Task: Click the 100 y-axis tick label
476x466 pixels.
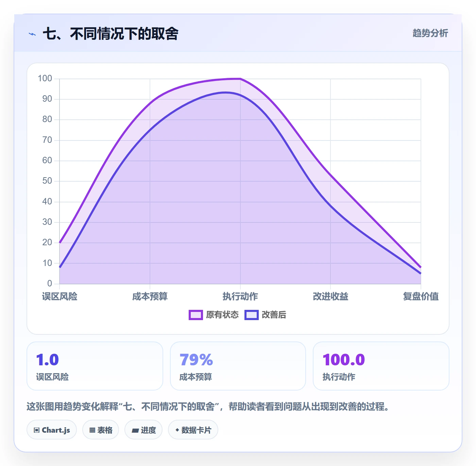Action: tap(45, 79)
